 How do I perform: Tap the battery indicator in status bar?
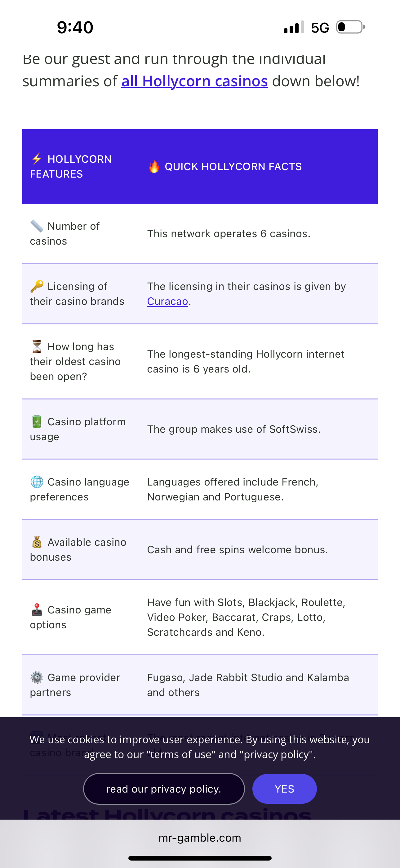350,27
